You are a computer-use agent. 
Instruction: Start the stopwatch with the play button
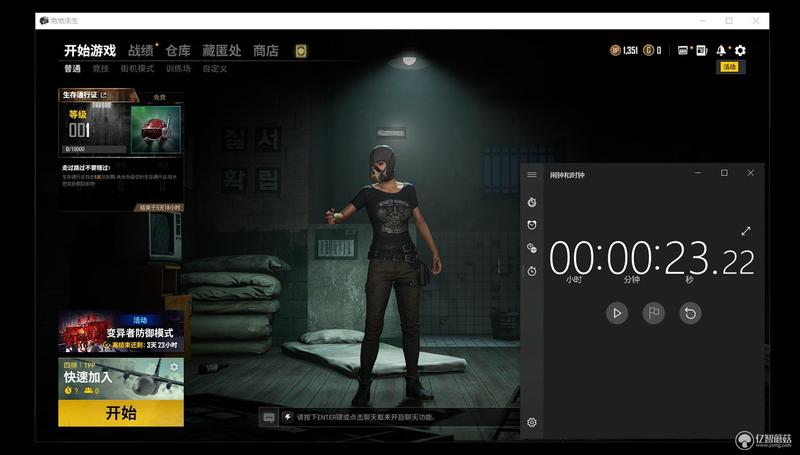tap(617, 313)
